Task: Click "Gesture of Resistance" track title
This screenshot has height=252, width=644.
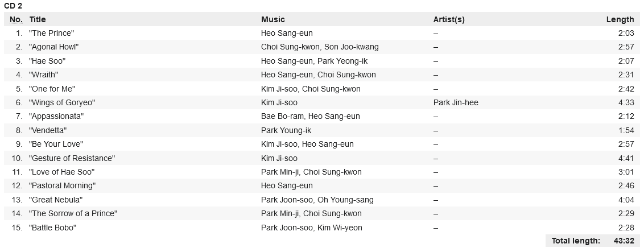Action: (72, 158)
